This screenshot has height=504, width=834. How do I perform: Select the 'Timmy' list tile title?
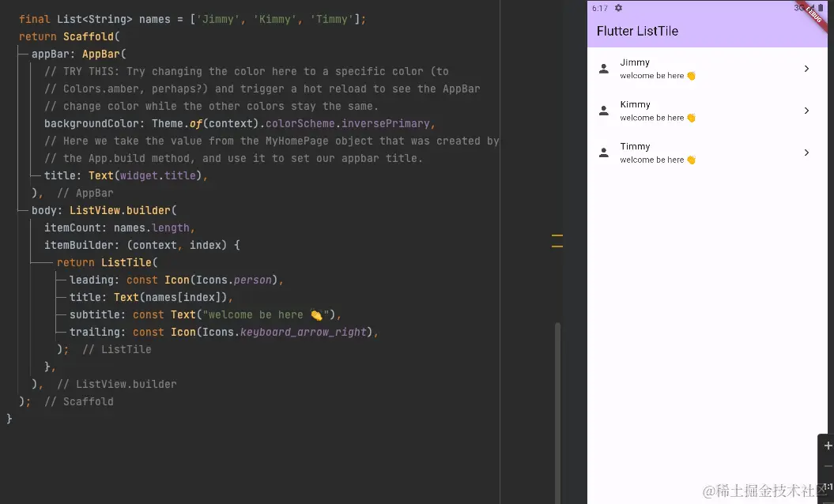(635, 146)
